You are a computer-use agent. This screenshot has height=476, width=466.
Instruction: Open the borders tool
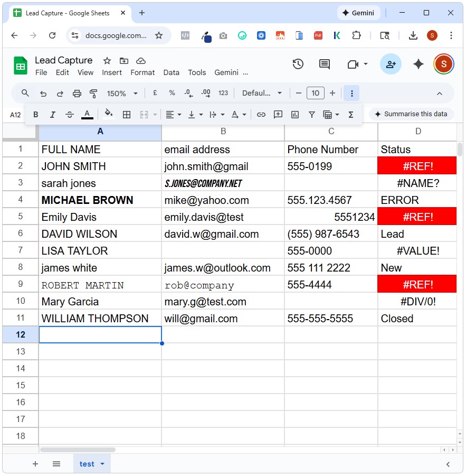[127, 115]
